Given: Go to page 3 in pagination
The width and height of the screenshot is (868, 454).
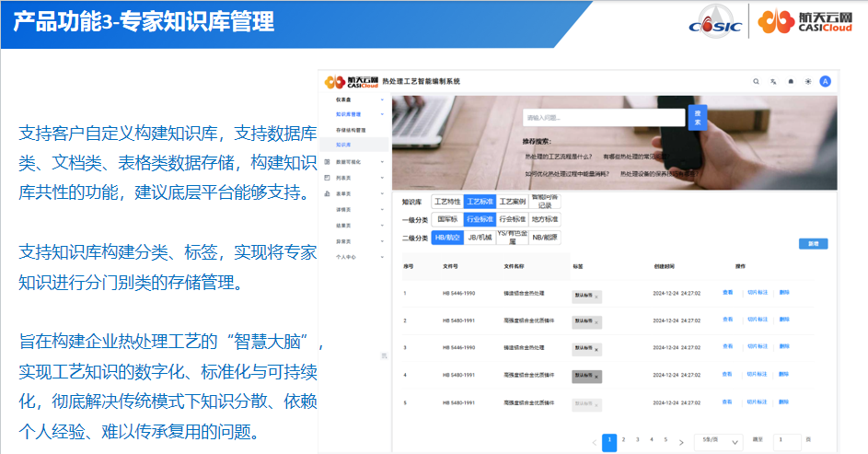Looking at the screenshot, I should click(638, 440).
